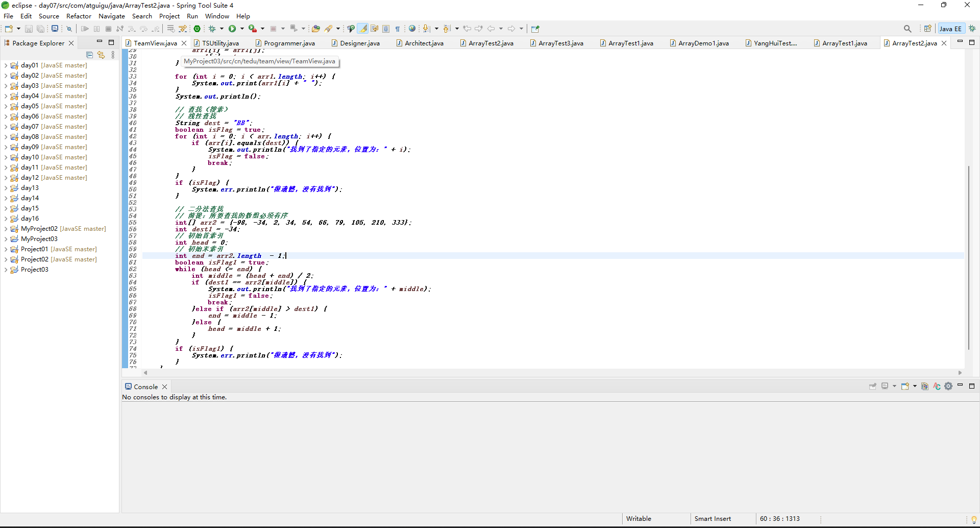Screen dimensions: 980x528
Task: Collapse All items in Package Explorer
Action: [89, 55]
